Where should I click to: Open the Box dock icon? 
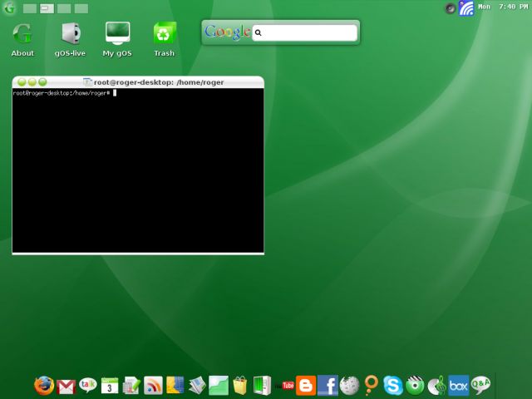pyautogui.click(x=458, y=386)
